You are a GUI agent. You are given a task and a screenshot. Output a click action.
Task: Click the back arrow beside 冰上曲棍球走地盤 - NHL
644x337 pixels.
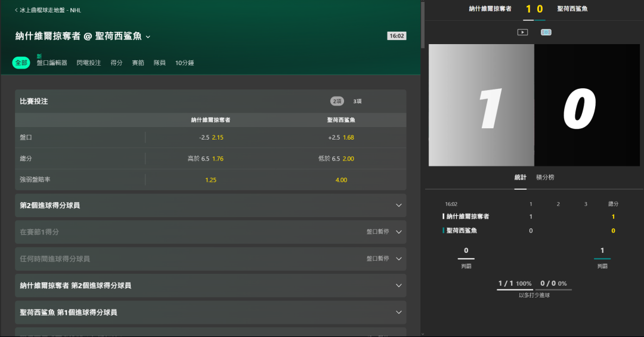pos(16,10)
